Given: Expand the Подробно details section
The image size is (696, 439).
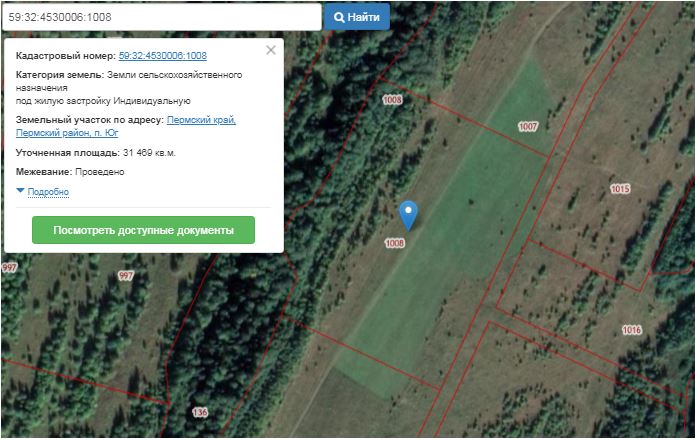Looking at the screenshot, I should pyautogui.click(x=48, y=192).
